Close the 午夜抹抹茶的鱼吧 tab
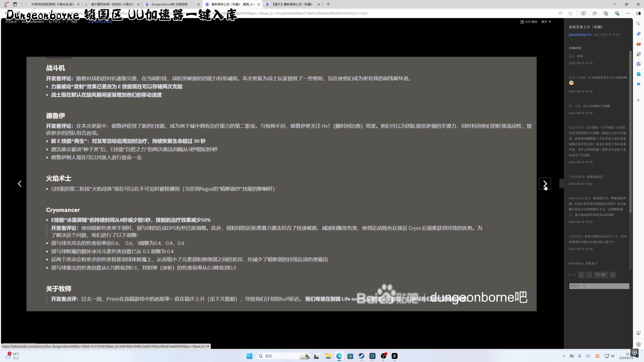Screen dimensions: 644x362 click(x=78, y=4)
